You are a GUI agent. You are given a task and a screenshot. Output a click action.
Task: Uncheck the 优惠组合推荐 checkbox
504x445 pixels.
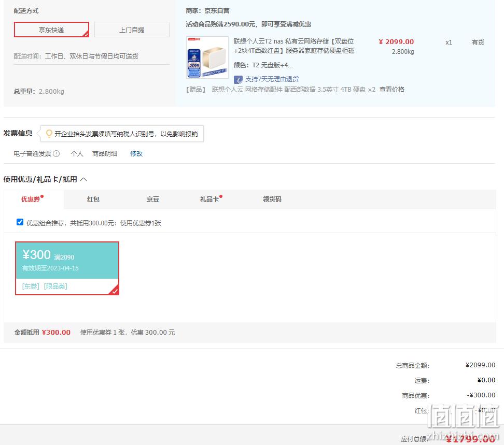click(x=20, y=222)
